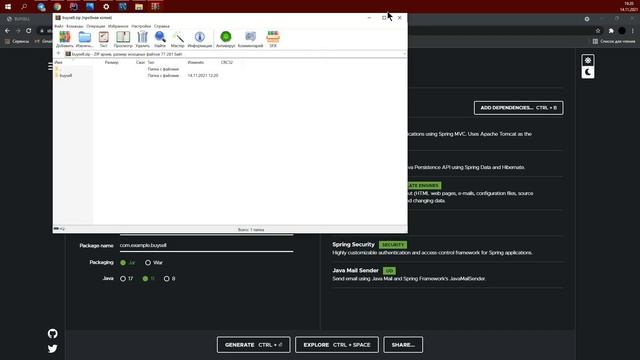Launch the Мастер (Wizard) wand icon
Viewport: 640px width, 360px height.
click(x=178, y=39)
